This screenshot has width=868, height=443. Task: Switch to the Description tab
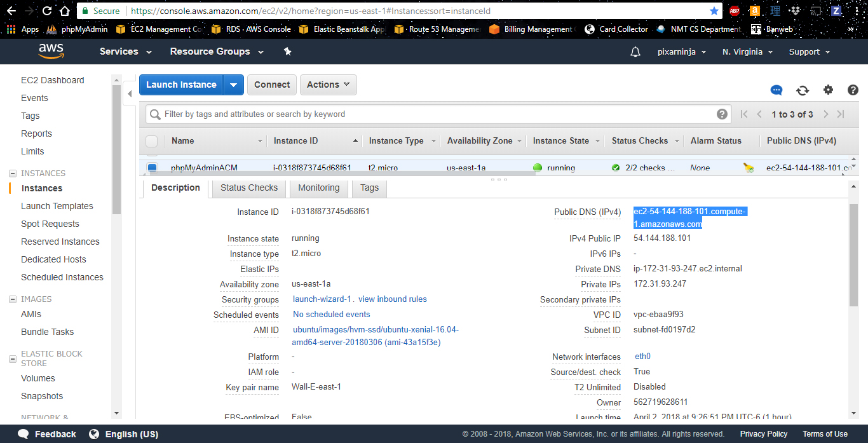coord(175,188)
